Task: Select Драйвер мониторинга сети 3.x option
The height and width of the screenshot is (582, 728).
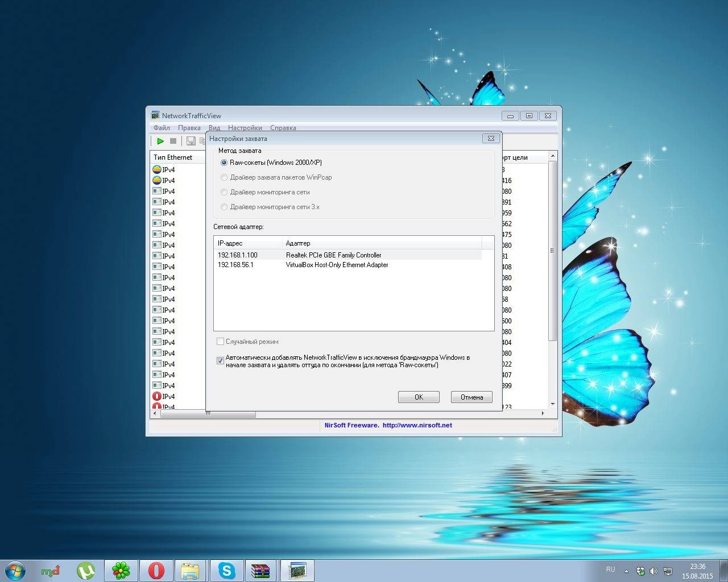Action: point(270,207)
